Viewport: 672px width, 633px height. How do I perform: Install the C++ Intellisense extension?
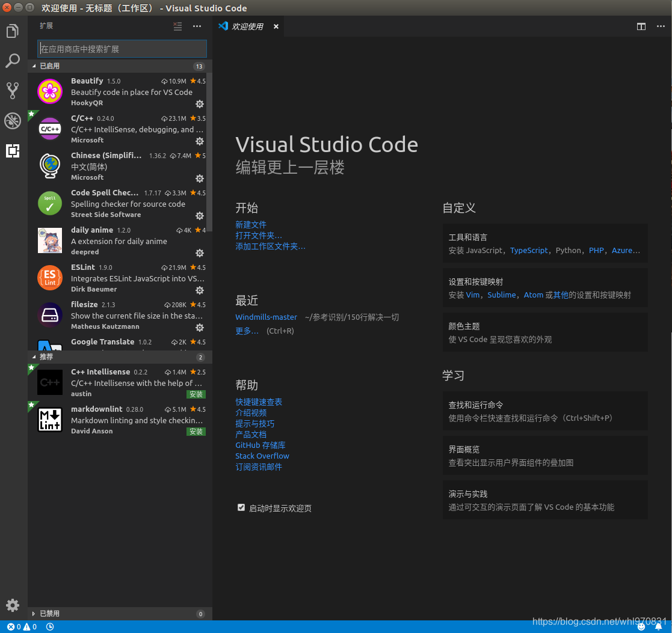[196, 394]
